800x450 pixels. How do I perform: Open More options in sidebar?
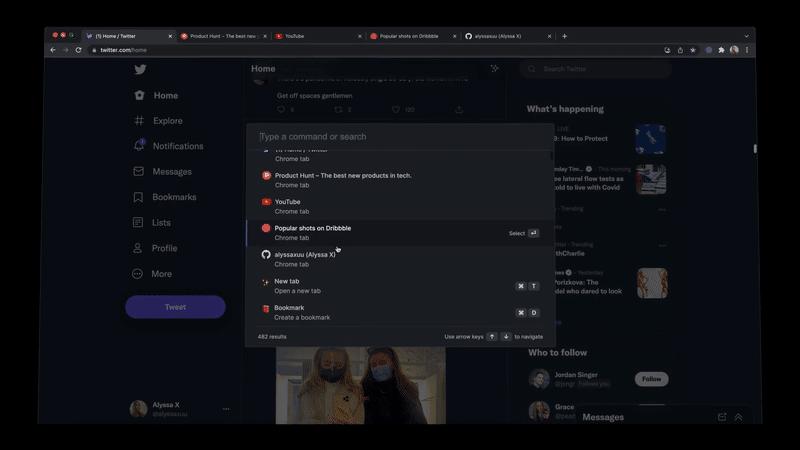pyautogui.click(x=153, y=273)
